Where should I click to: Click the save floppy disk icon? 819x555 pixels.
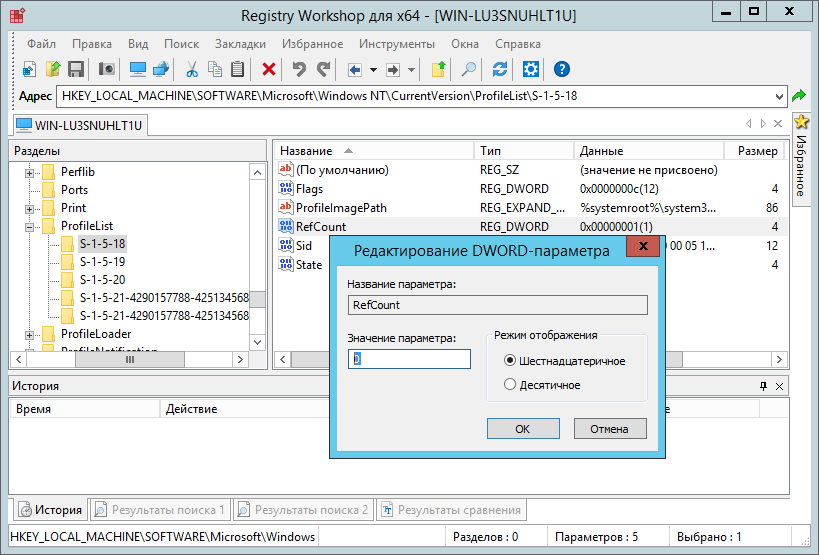[76, 69]
